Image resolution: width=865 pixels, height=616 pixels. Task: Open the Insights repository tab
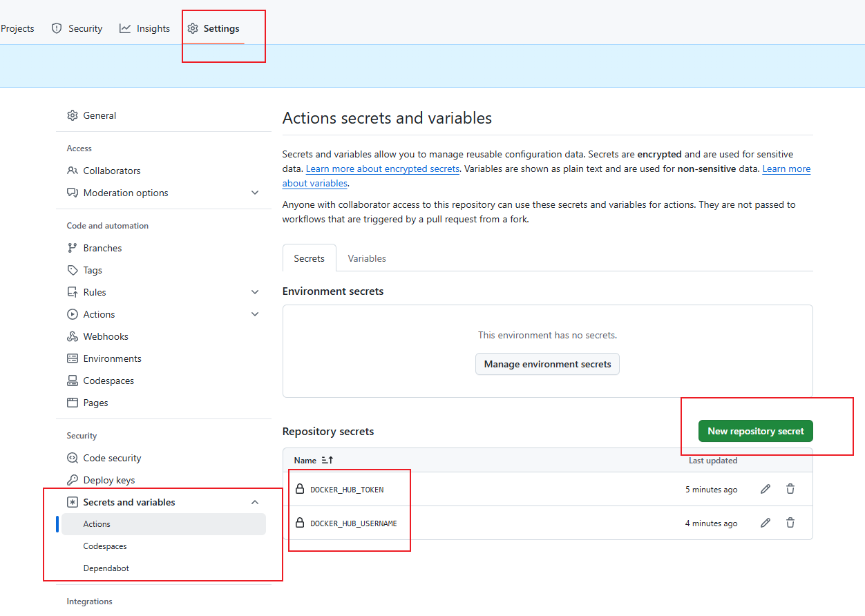145,28
